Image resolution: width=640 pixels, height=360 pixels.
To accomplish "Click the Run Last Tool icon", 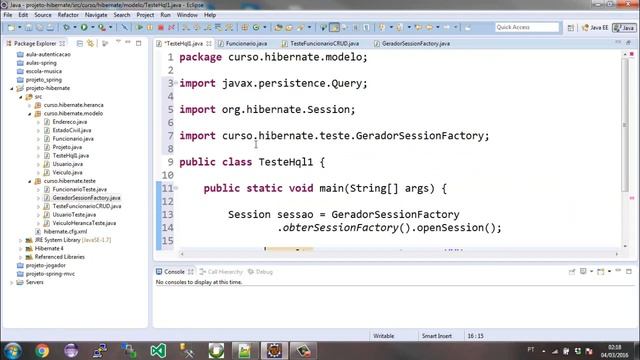I will click(x=102, y=27).
